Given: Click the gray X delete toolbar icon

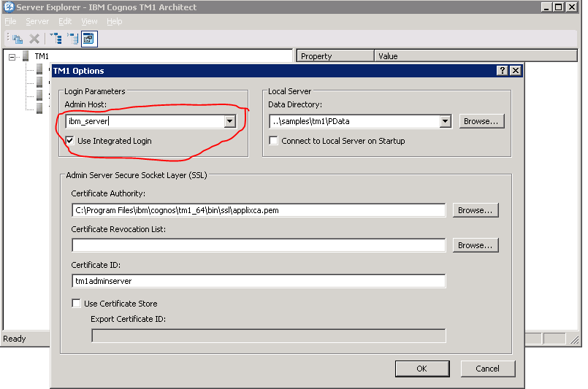Looking at the screenshot, I should click(34, 39).
